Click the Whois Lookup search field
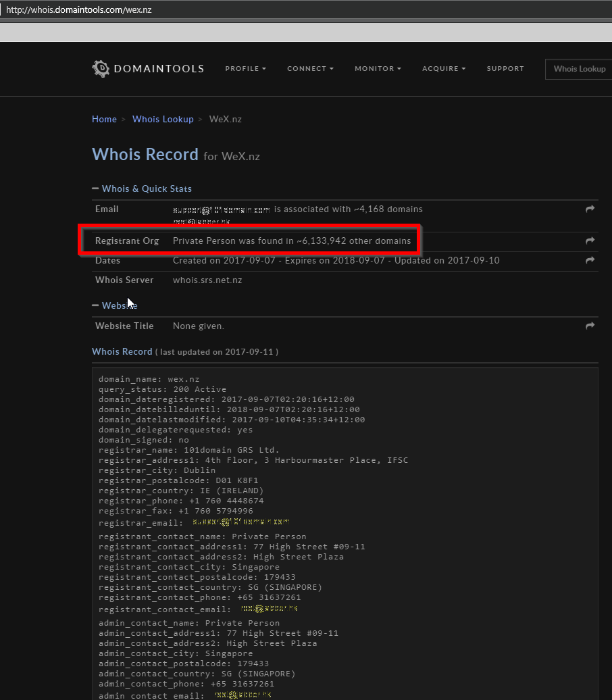This screenshot has width=612, height=700. click(579, 69)
